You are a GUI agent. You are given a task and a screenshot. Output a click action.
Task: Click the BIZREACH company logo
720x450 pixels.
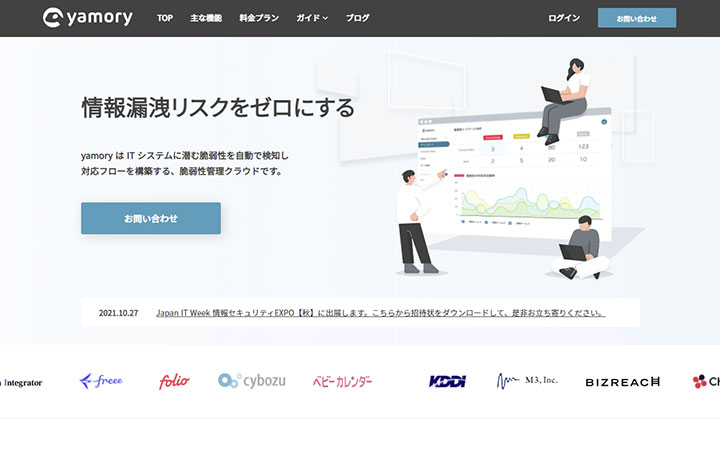(x=623, y=381)
